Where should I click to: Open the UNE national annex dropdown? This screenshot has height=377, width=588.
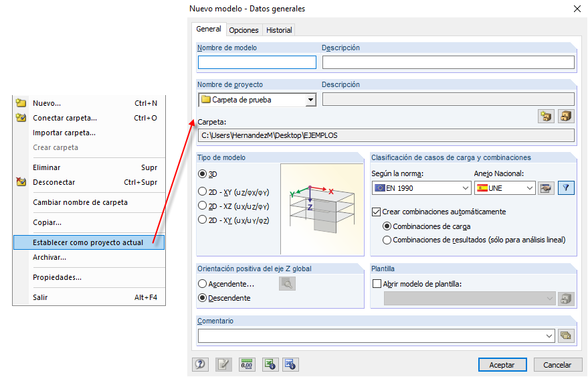pos(530,188)
